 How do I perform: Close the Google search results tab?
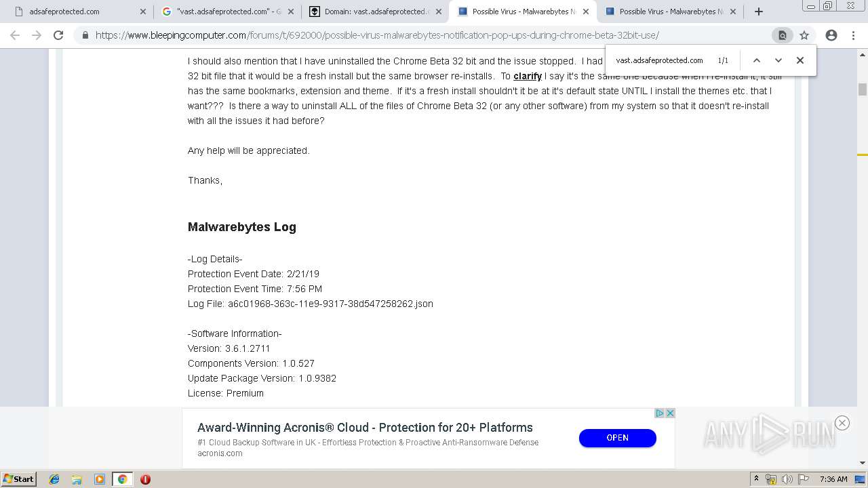click(x=291, y=12)
